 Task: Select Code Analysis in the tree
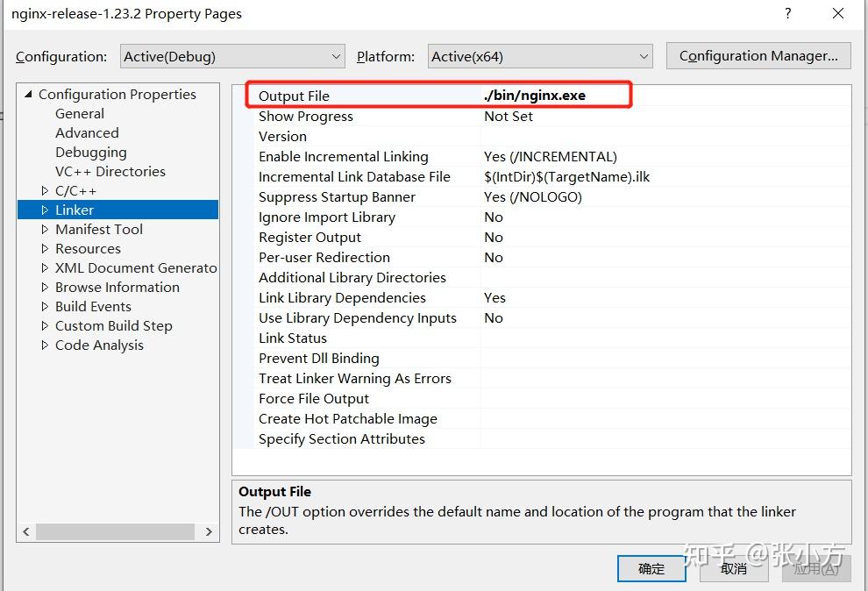(x=99, y=345)
